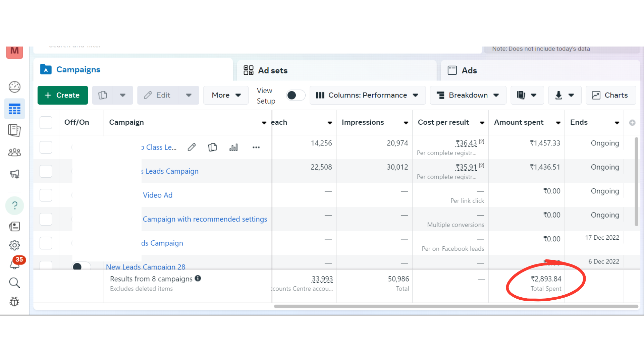Click the pencil edit icon on first campaign

(192, 147)
